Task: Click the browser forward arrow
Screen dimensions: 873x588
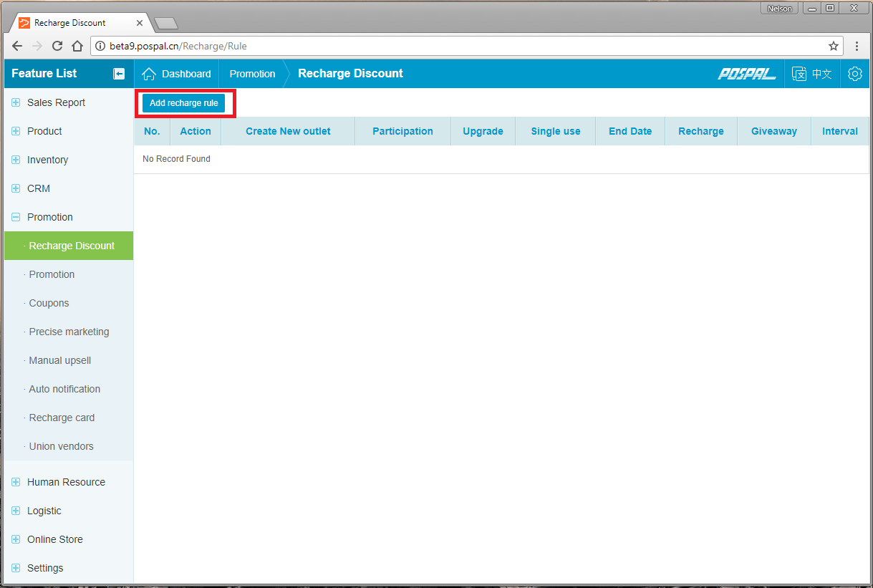Action: [x=37, y=46]
